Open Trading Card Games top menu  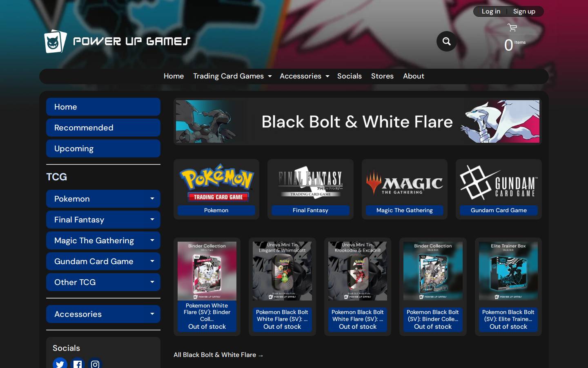(232, 76)
